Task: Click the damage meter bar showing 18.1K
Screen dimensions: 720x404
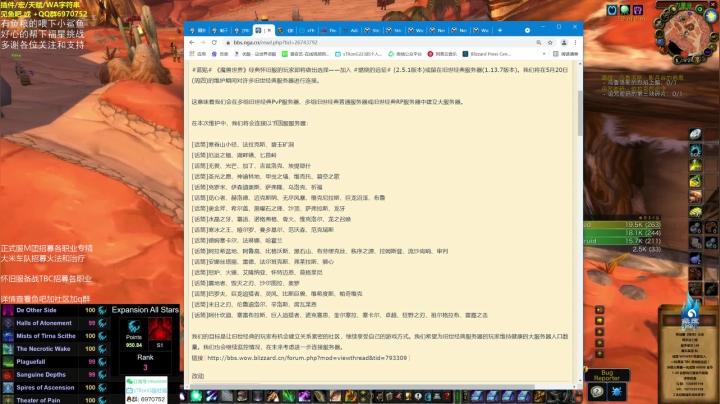Action: tap(622, 233)
